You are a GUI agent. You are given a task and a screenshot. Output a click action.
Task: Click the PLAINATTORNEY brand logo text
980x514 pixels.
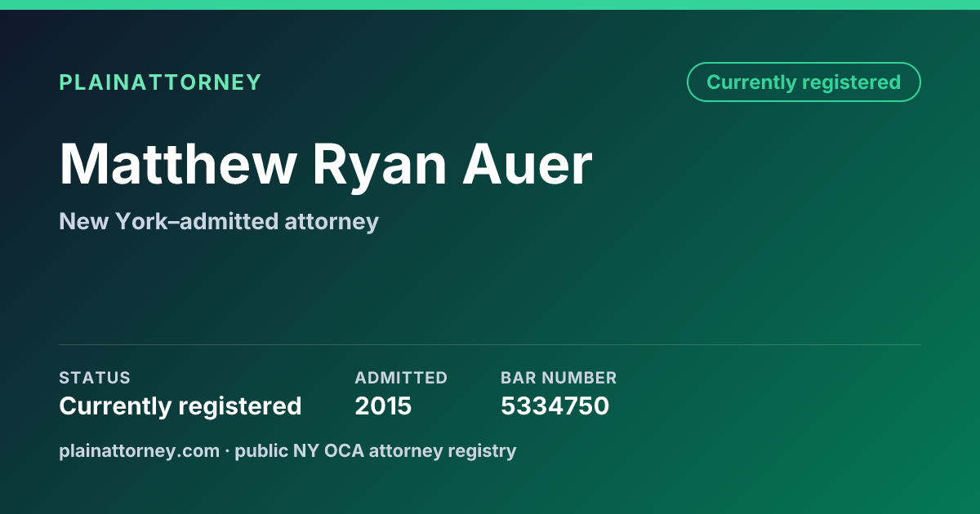[160, 82]
